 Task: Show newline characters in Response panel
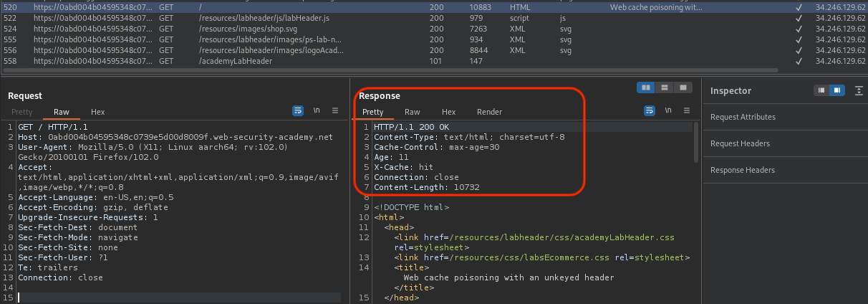tap(668, 111)
